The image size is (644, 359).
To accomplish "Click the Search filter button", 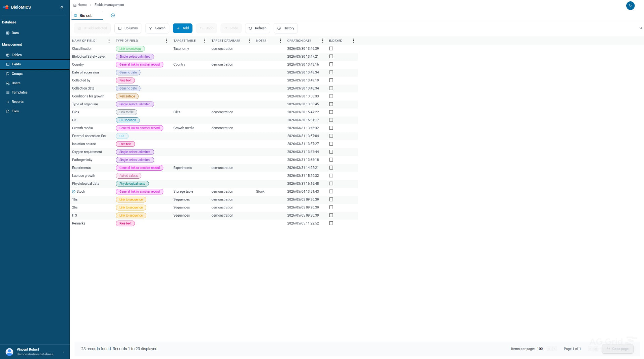I will coord(157,28).
